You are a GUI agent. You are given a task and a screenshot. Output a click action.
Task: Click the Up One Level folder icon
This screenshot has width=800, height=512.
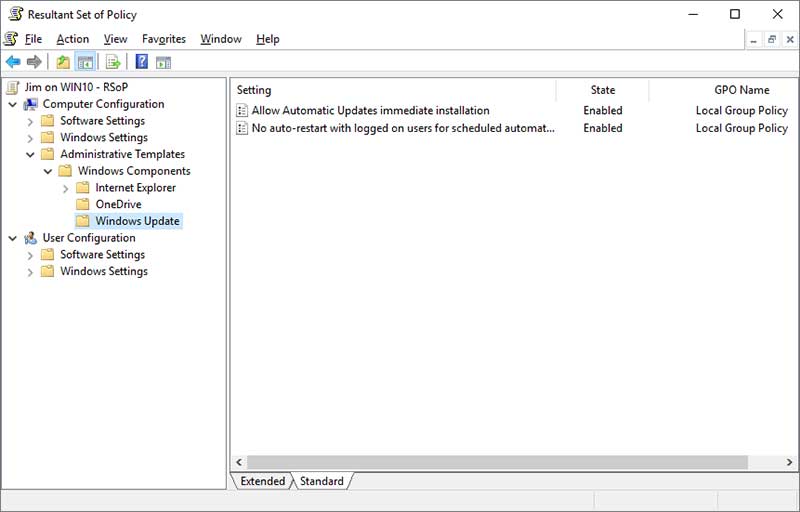(x=63, y=62)
